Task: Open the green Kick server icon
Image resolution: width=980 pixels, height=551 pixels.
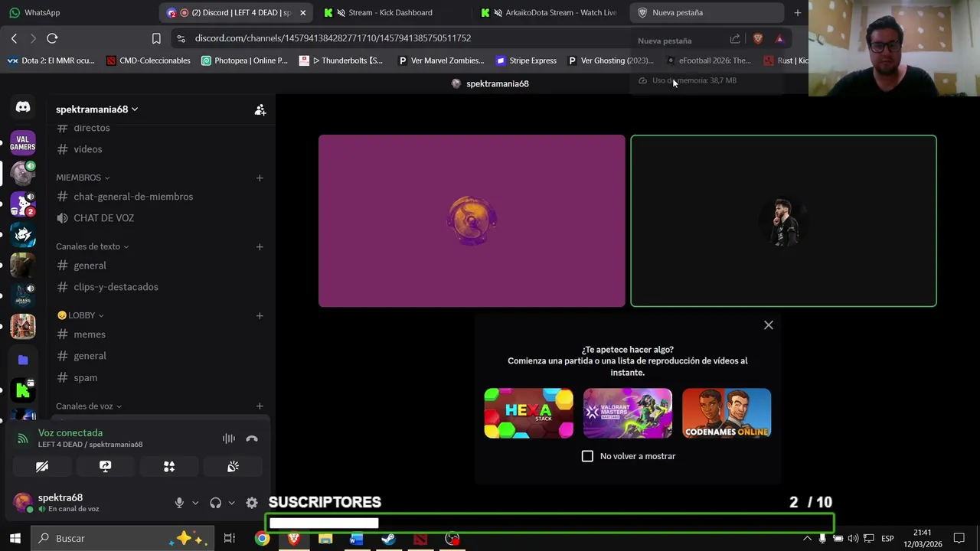Action: tap(23, 391)
